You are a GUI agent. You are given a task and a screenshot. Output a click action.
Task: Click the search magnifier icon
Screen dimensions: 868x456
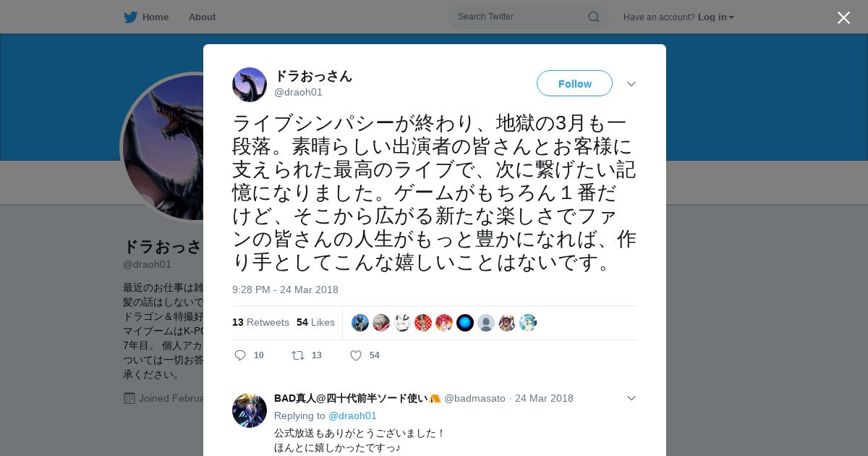(x=593, y=17)
